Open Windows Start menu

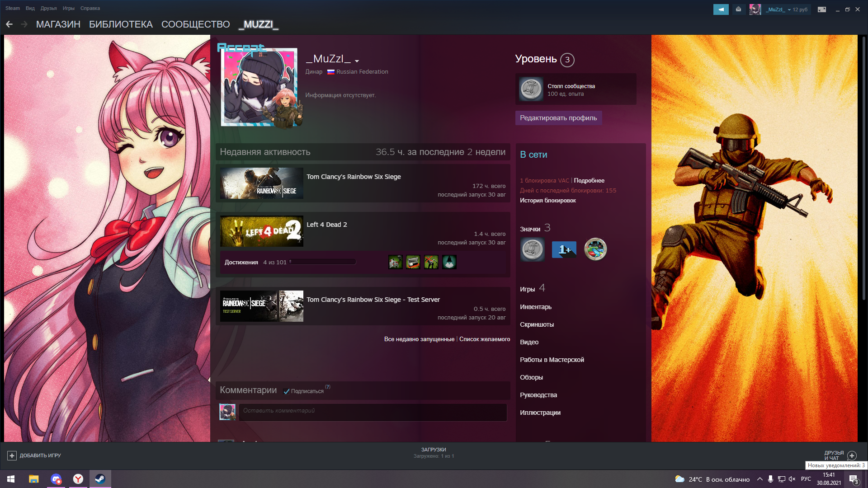coord(11,479)
